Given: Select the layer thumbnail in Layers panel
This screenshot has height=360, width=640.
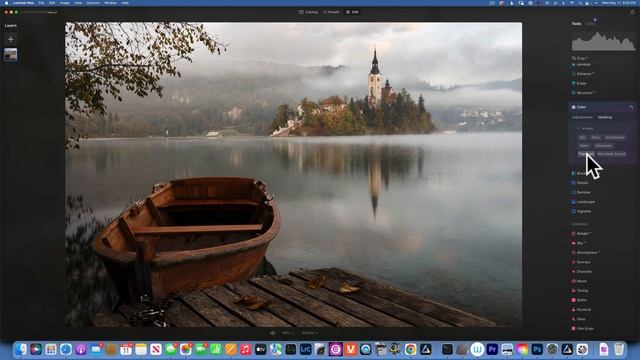Looking at the screenshot, I should (x=11, y=55).
